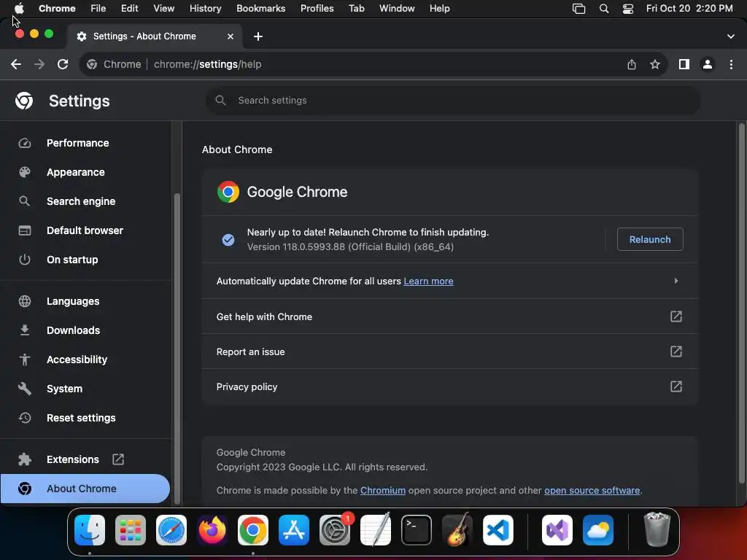Open the Window menu

pos(397,9)
